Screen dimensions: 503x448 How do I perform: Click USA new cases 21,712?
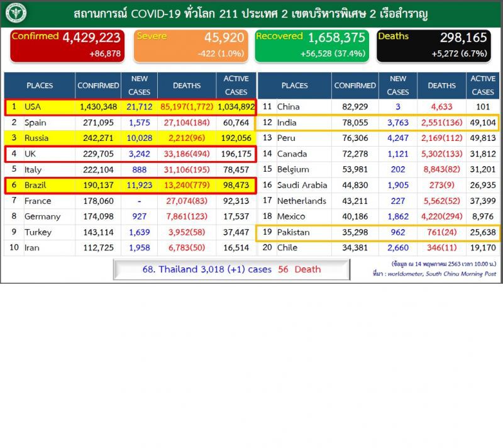(139, 107)
